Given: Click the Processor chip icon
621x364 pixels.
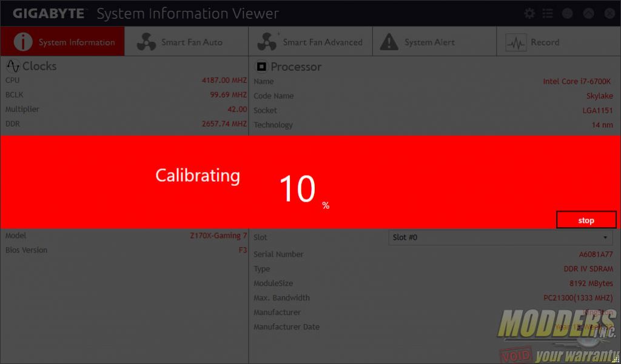Looking at the screenshot, I should pos(261,67).
